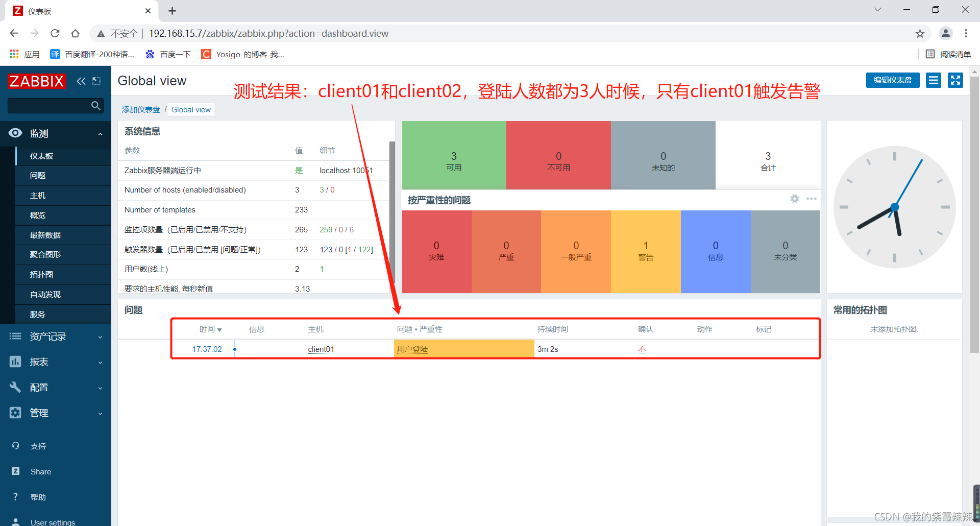The width and height of the screenshot is (980, 526).
Task: Click 编辑仪表盘 button
Action: pos(893,80)
